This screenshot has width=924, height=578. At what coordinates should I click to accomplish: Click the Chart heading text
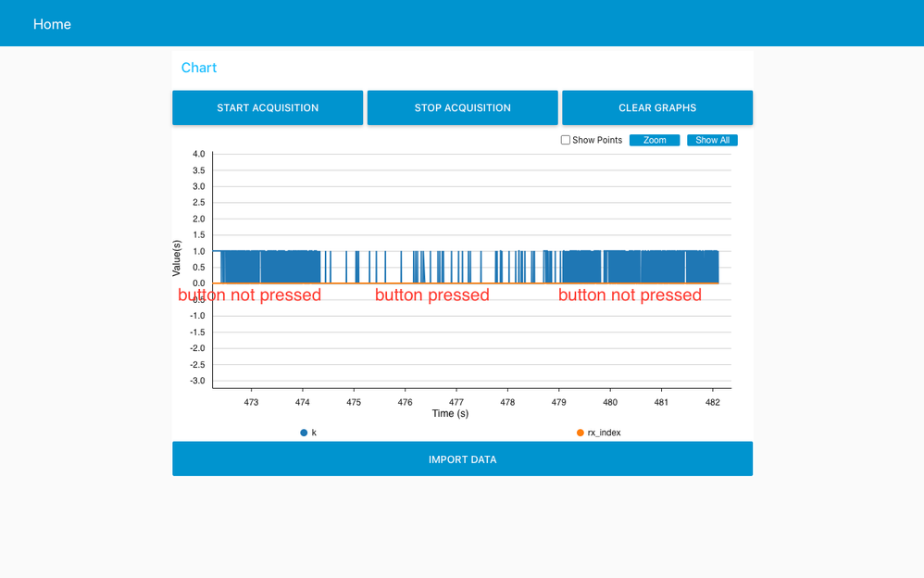198,68
